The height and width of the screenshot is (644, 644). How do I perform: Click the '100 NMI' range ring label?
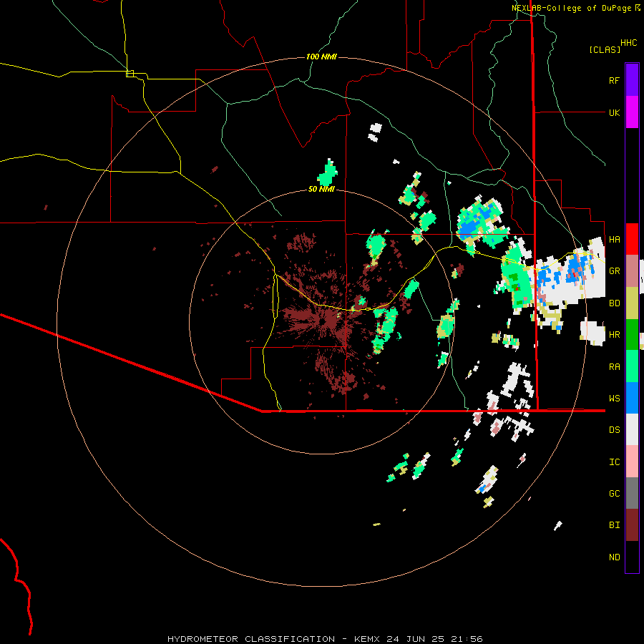tap(321, 57)
